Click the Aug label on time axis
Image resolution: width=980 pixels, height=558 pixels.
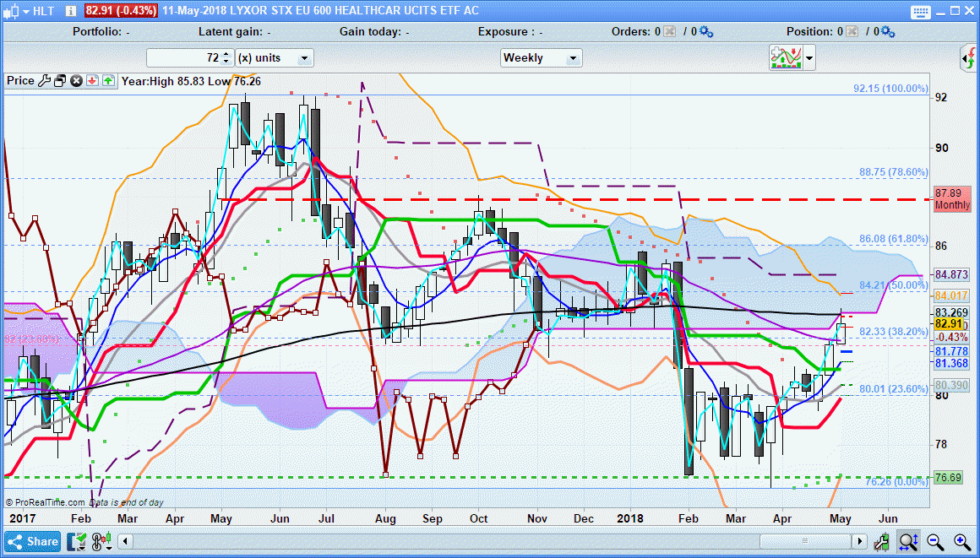pyautogui.click(x=385, y=518)
